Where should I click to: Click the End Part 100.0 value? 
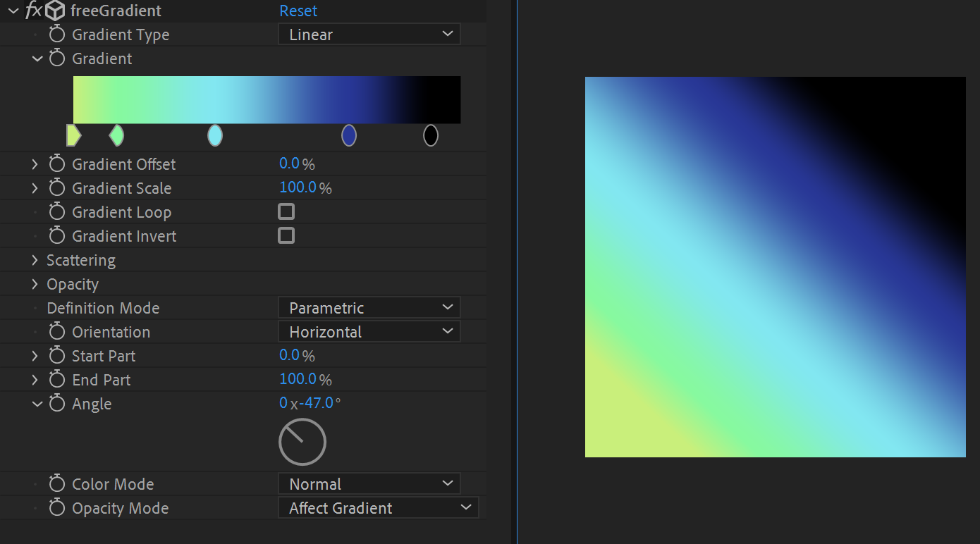point(298,380)
